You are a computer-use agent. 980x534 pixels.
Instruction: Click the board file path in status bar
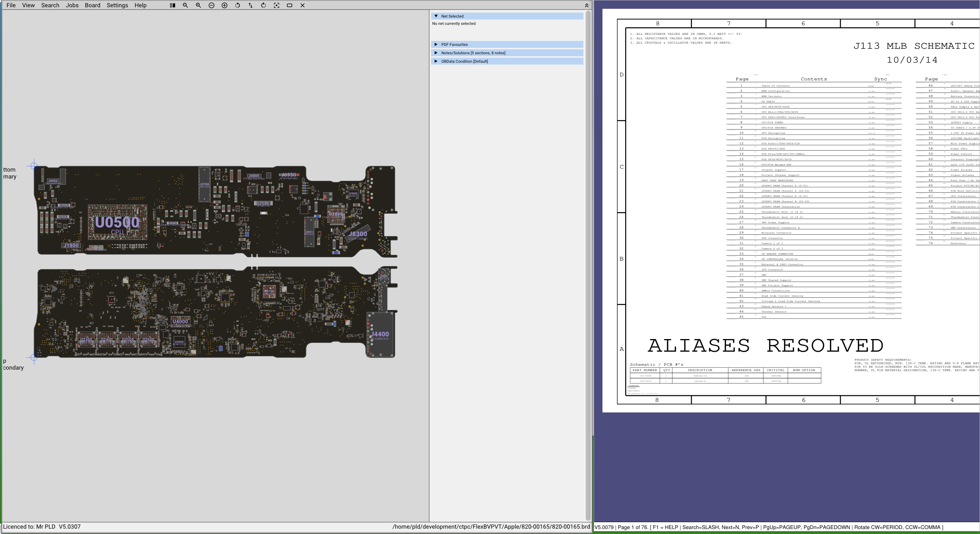(x=491, y=527)
